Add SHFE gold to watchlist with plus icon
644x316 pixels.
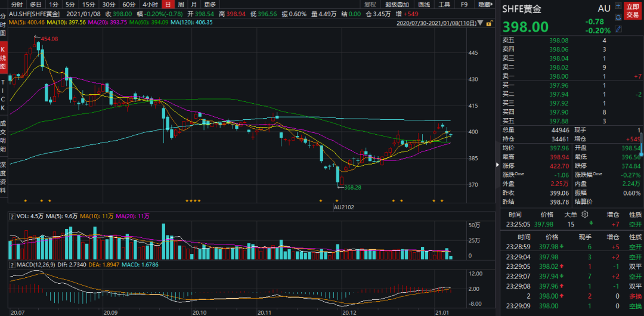[617, 4]
